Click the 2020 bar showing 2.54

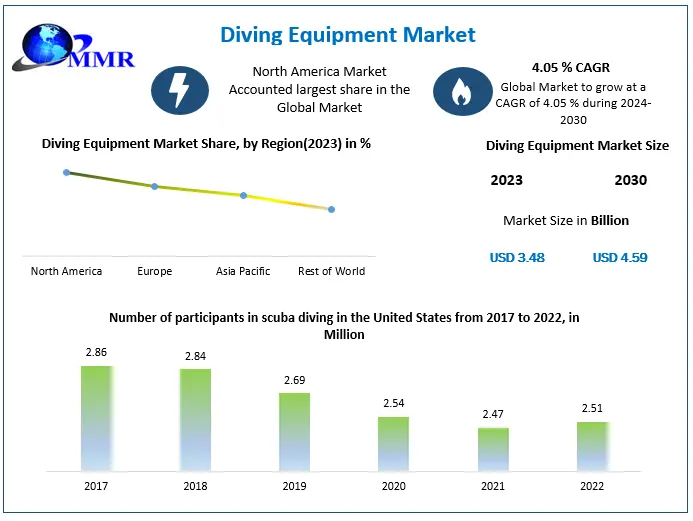[393, 443]
